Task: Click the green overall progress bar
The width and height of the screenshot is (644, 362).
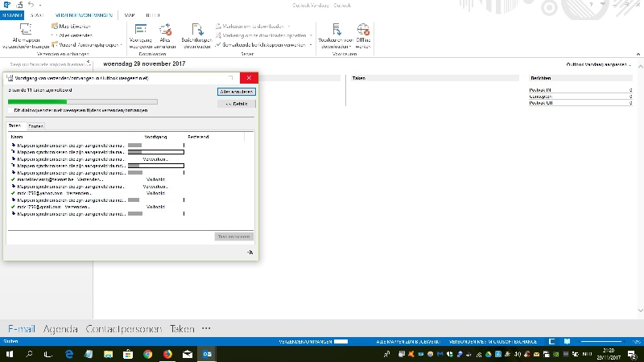Action: 83,101
